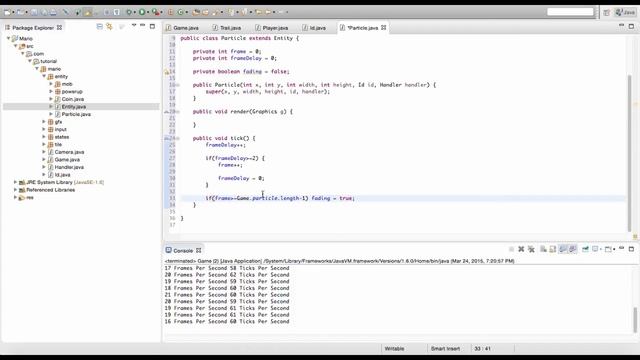Click the Quick Access search field

click(x=570, y=12)
